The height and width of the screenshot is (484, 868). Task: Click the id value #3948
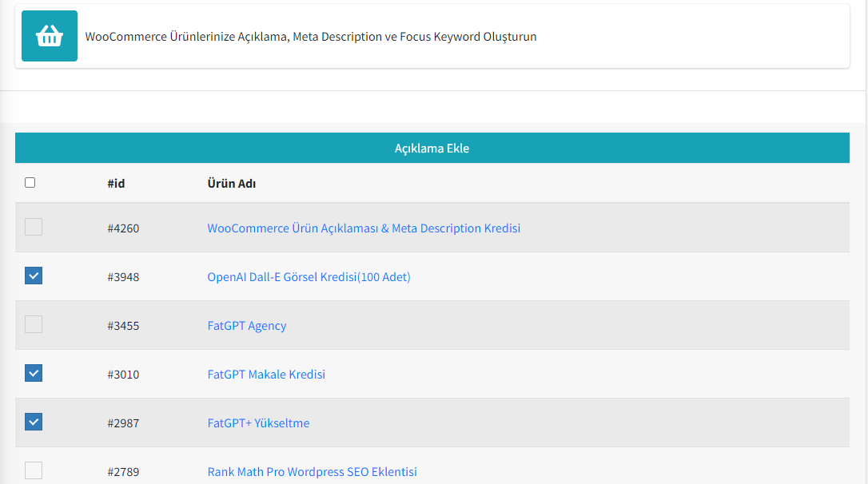(123, 276)
